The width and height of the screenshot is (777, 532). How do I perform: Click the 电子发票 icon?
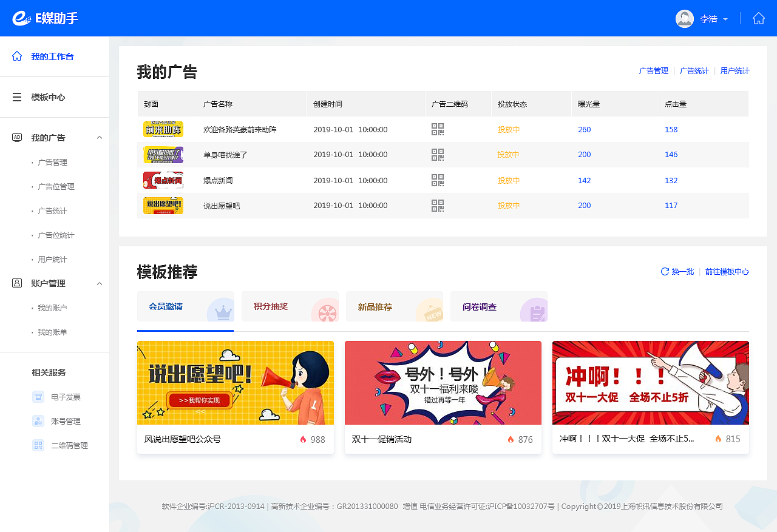pyautogui.click(x=38, y=397)
